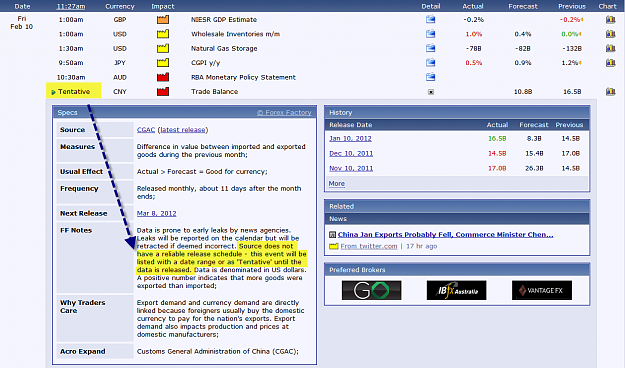The image size is (625, 368).
Task: Open the latest release link
Action: pos(183,130)
